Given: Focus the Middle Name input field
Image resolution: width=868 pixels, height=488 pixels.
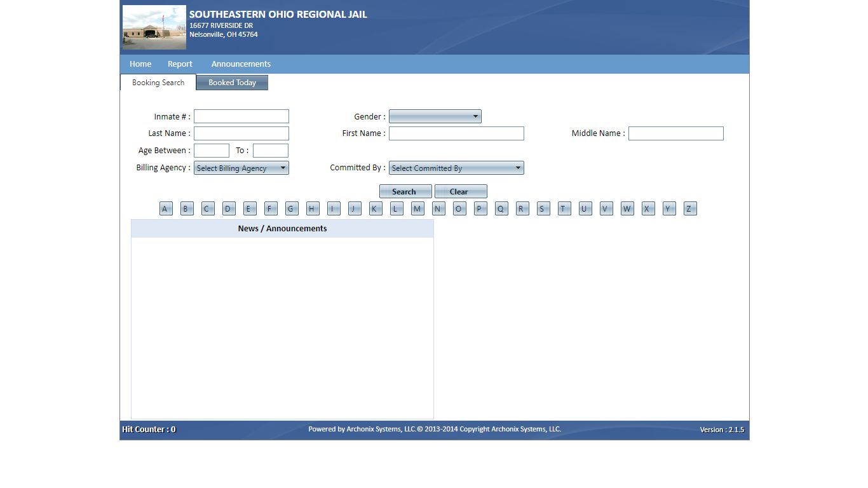Looking at the screenshot, I should pyautogui.click(x=676, y=133).
